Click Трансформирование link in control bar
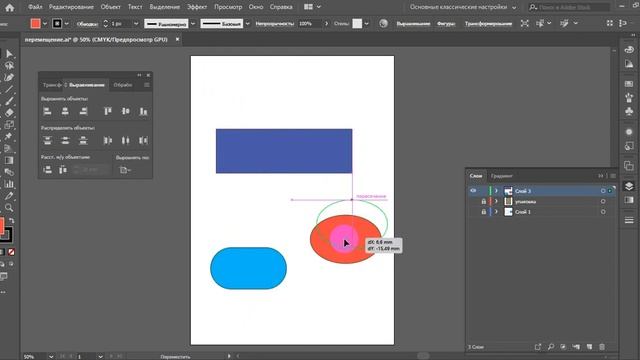Viewport: 640px width, 360px height. pyautogui.click(x=488, y=24)
